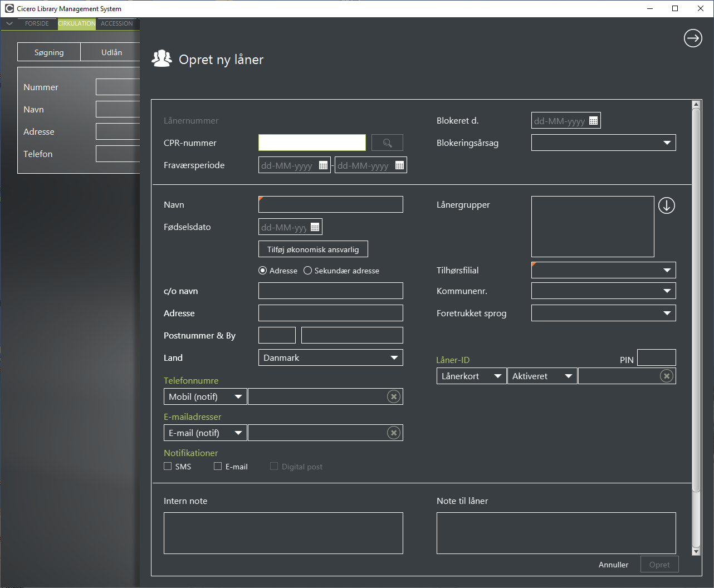Open the Lånerkort ID type dropdown
The height and width of the screenshot is (588, 714).
[x=472, y=376]
